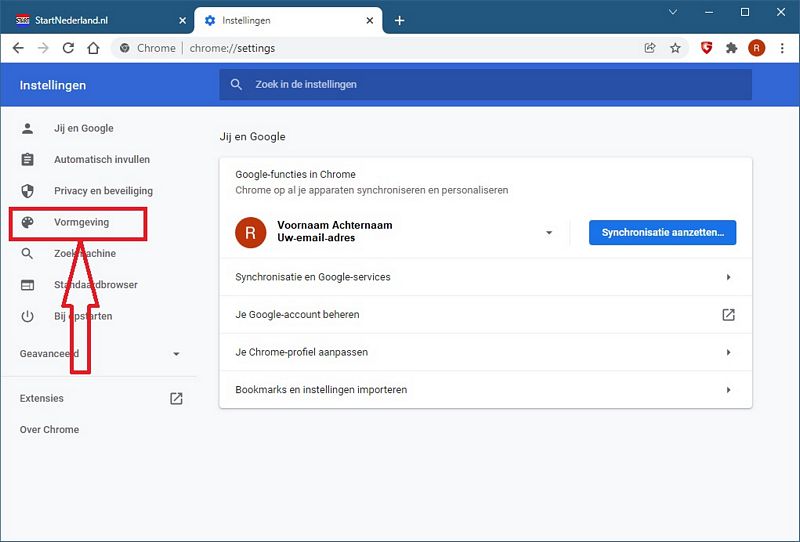800x542 pixels.
Task: Click the Zoek in de instellingen field
Action: tap(485, 84)
